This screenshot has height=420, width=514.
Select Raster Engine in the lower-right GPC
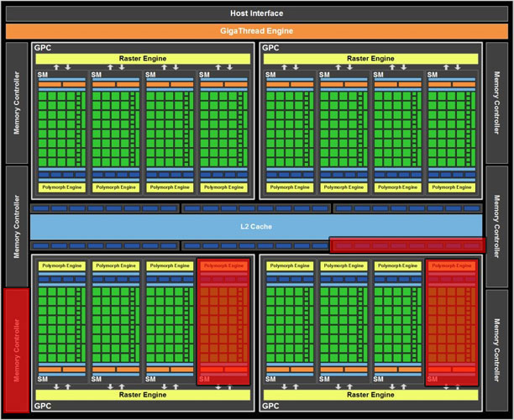370,395
